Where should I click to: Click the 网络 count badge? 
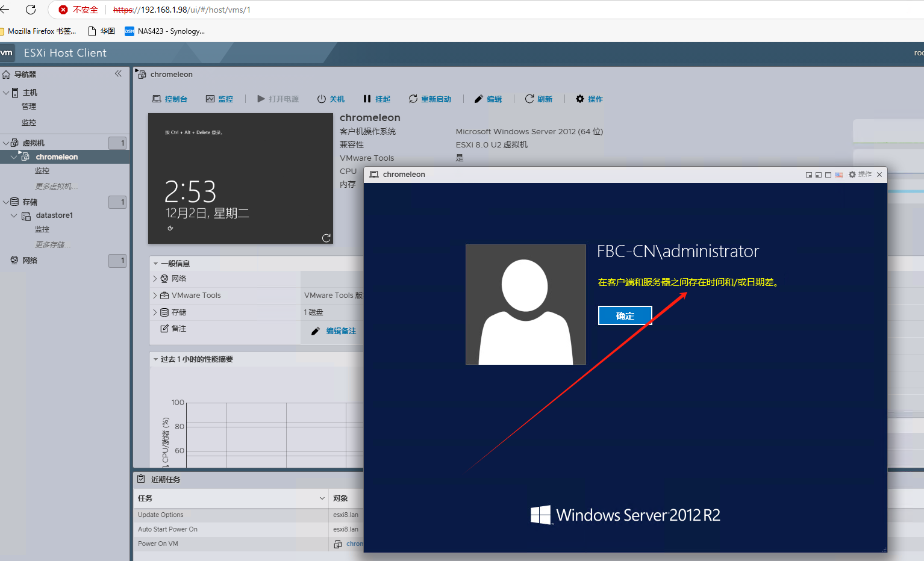pos(117,261)
